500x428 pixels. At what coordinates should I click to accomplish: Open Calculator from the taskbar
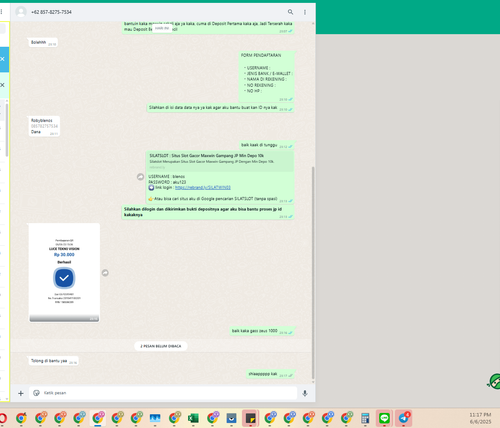pyautogui.click(x=365, y=418)
